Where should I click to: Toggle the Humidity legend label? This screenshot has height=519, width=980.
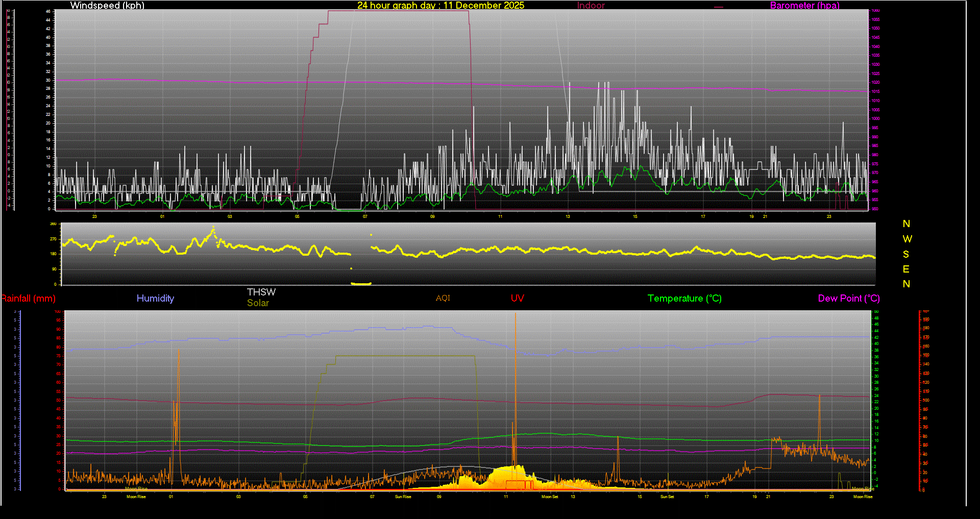click(155, 299)
